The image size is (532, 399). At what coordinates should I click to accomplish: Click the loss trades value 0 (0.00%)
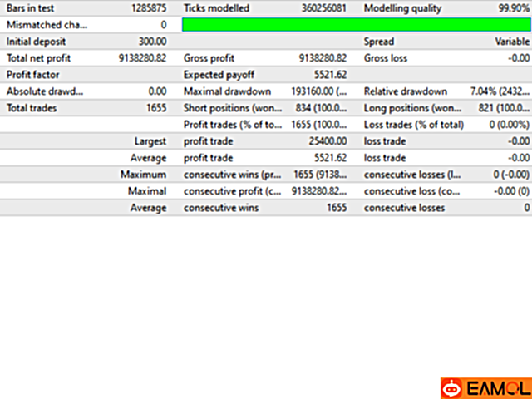pyautogui.click(x=510, y=125)
